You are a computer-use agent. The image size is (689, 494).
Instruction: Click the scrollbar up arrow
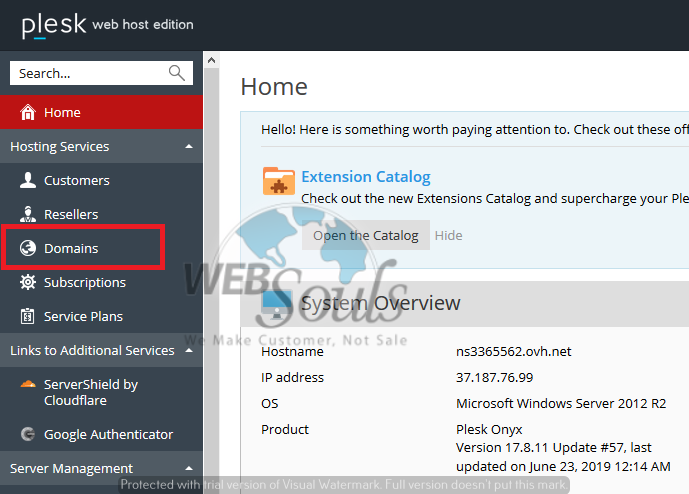(x=211, y=60)
